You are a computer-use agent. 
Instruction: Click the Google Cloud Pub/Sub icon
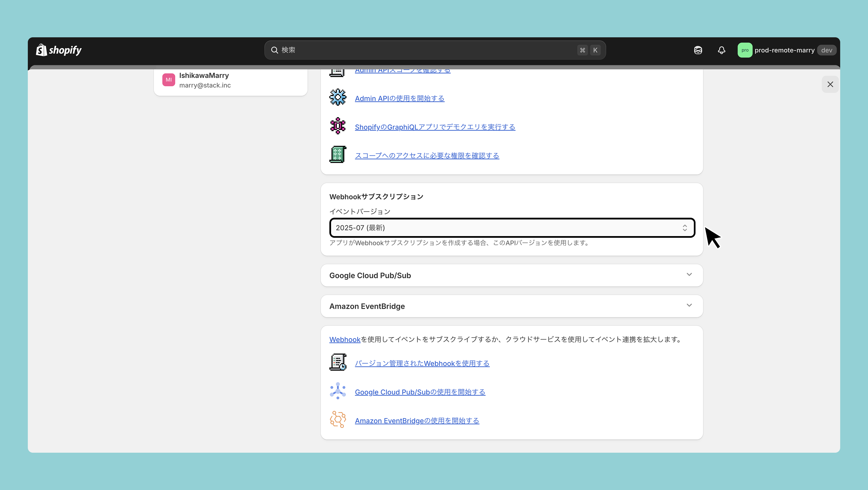point(338,391)
